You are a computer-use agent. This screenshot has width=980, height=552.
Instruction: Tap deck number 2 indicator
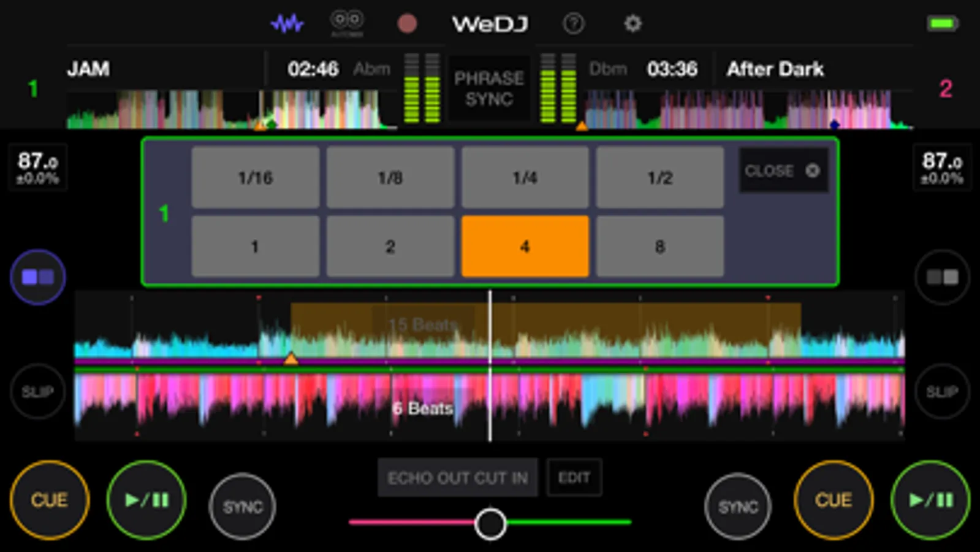(x=946, y=89)
